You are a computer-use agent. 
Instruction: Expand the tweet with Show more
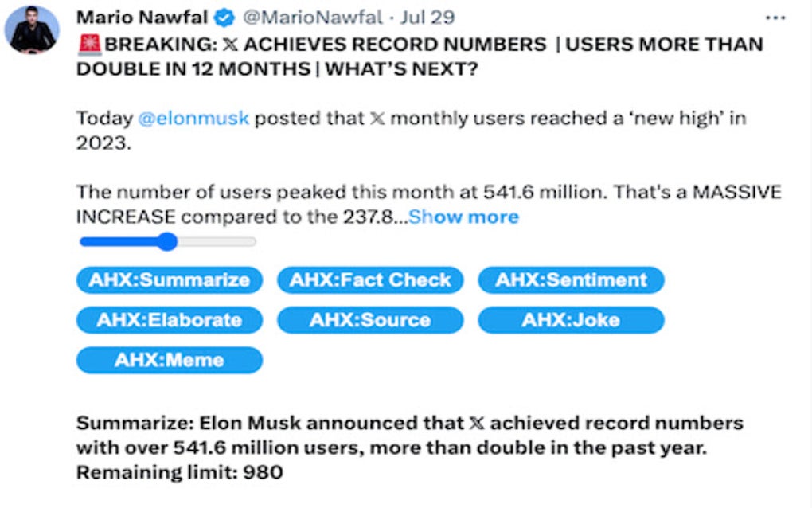click(x=463, y=217)
